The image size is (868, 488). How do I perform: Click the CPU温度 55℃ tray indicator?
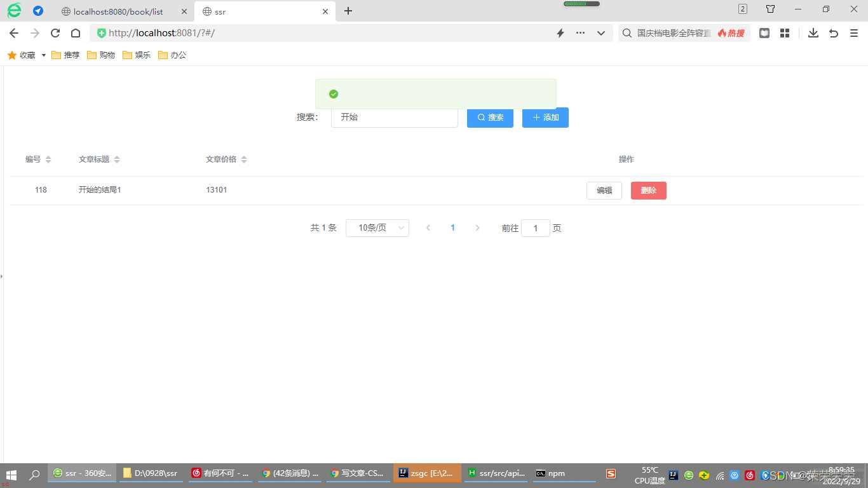pos(649,475)
